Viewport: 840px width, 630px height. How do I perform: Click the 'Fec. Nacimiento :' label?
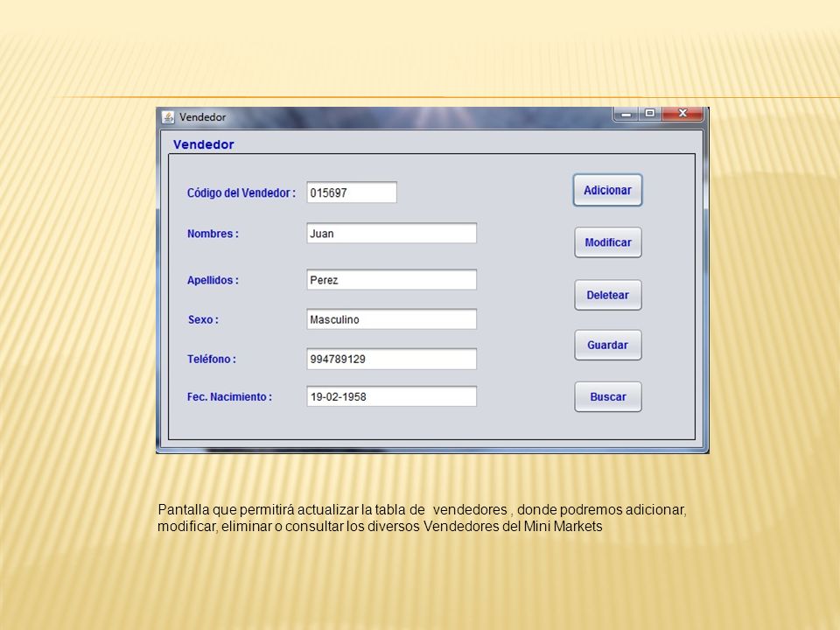click(x=229, y=397)
